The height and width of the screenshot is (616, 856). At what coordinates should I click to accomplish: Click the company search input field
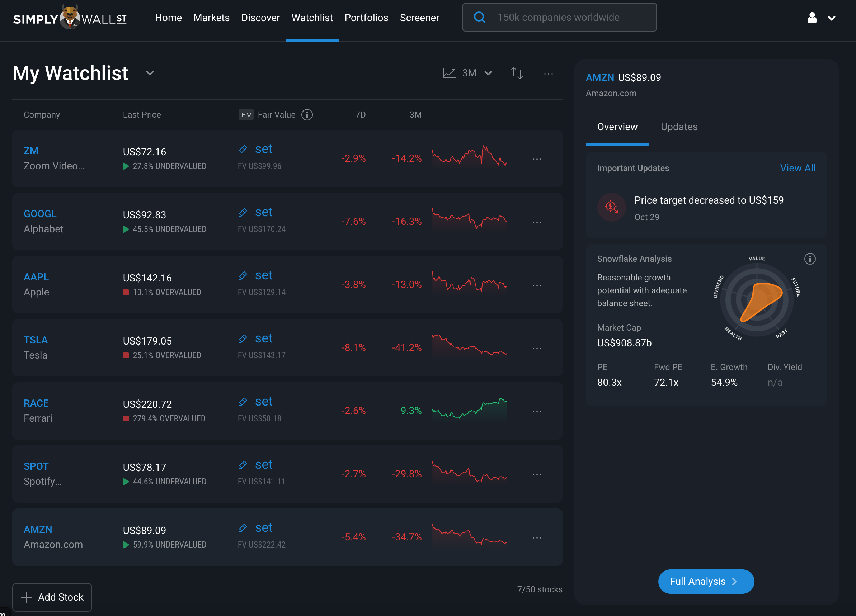click(x=566, y=18)
